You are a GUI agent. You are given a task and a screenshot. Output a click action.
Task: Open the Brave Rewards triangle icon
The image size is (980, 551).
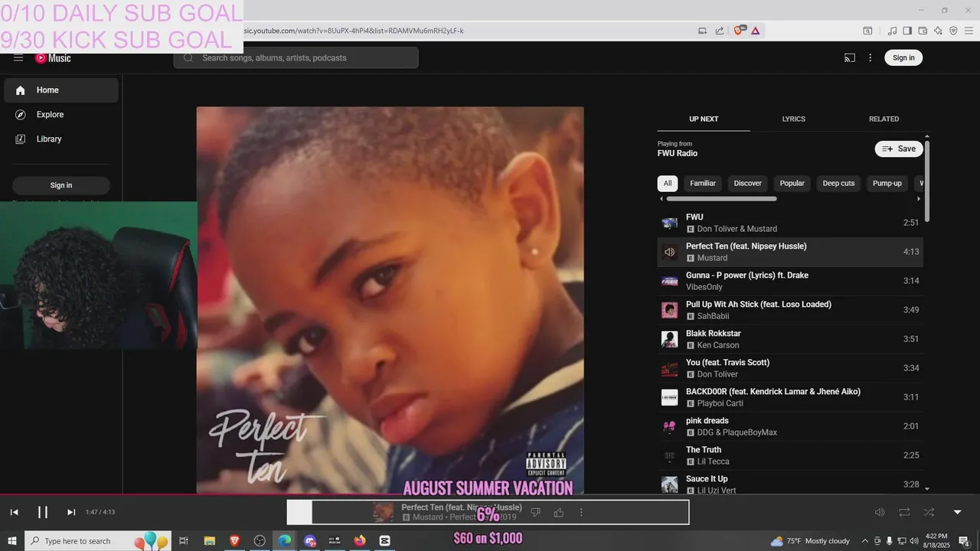click(755, 31)
